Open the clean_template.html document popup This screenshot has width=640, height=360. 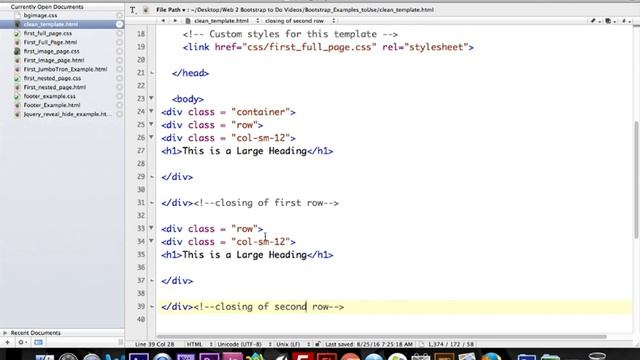pyautogui.click(x=222, y=20)
